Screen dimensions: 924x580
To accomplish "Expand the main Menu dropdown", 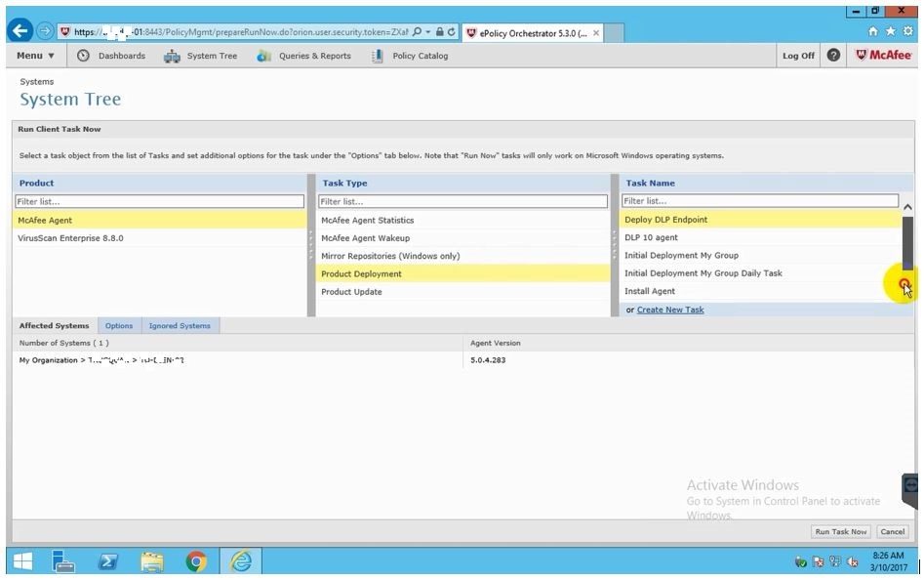I will [x=36, y=56].
